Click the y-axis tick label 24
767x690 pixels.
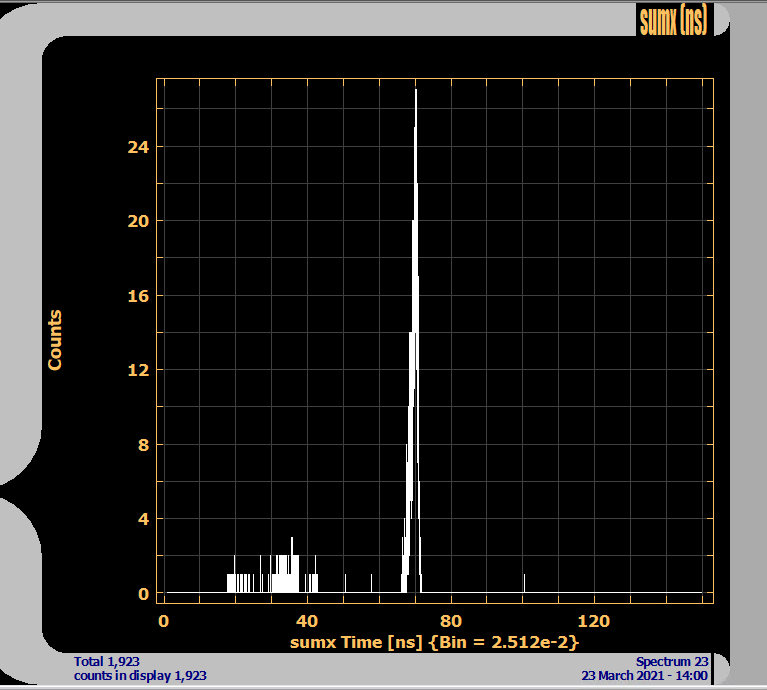(x=138, y=147)
